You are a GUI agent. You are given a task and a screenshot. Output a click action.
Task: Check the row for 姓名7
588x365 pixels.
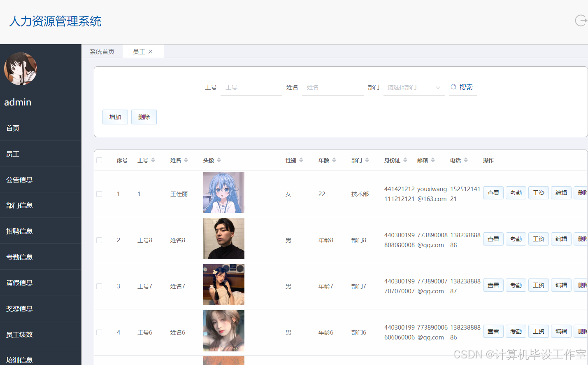coord(99,286)
